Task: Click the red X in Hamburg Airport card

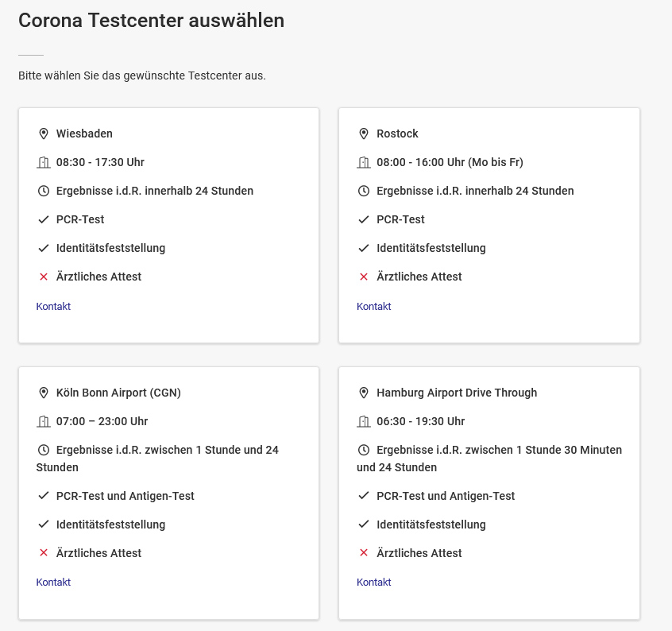Action: [x=364, y=553]
